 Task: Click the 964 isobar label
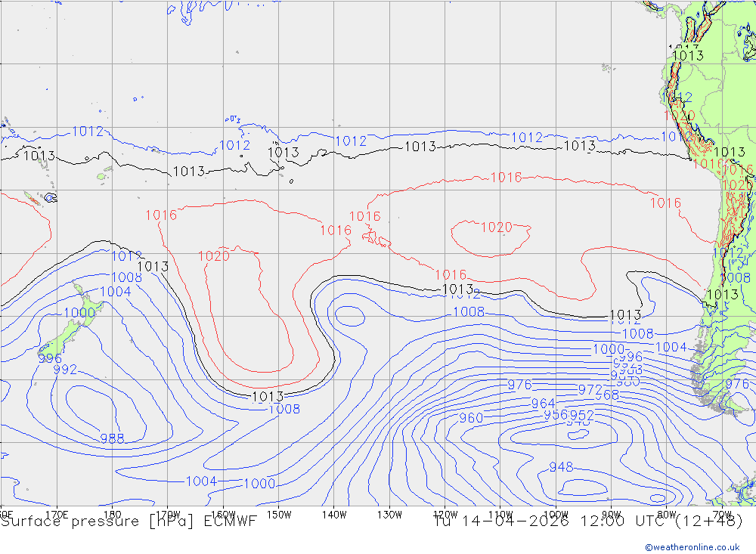(x=543, y=403)
